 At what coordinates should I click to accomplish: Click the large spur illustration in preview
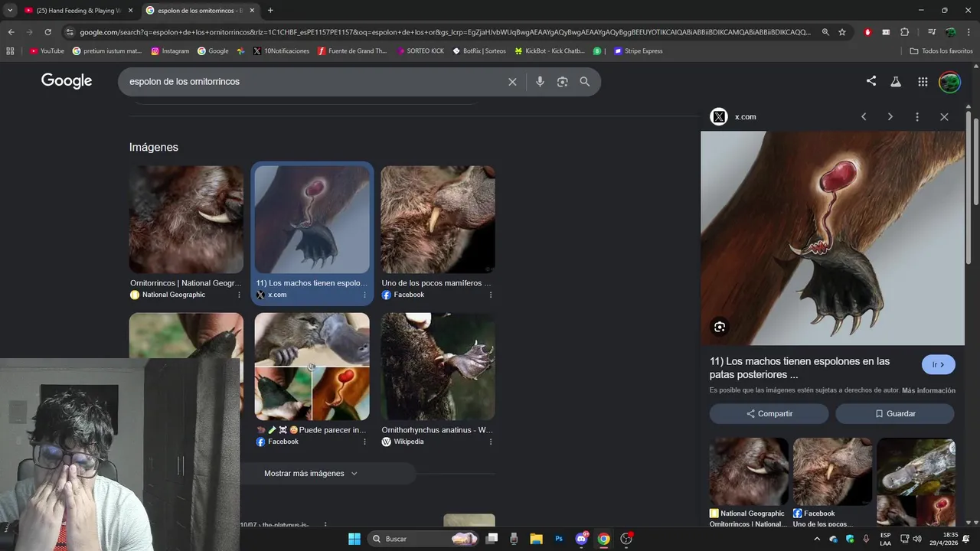pyautogui.click(x=832, y=238)
